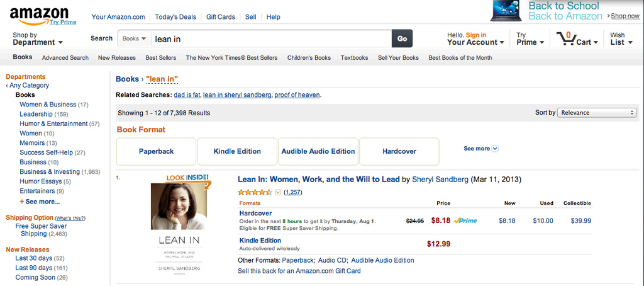Filter new releases Last 90 days
This screenshot has height=286, width=644.
(x=34, y=268)
